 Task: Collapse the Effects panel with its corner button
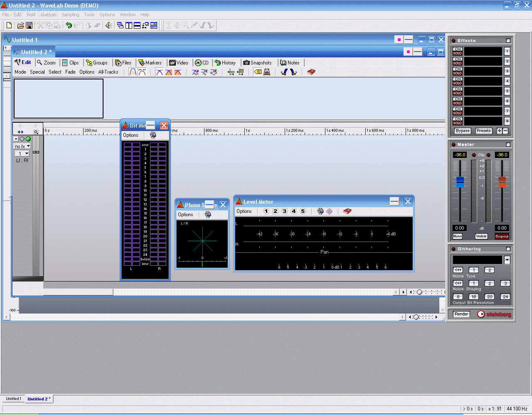[x=508, y=41]
